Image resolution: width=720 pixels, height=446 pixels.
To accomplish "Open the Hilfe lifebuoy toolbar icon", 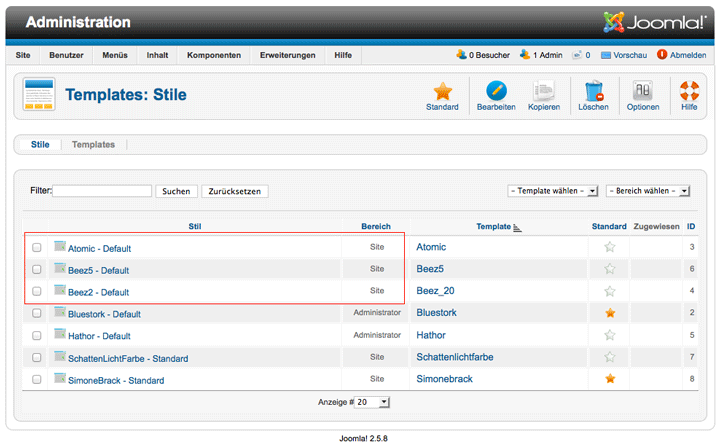I will 689,90.
